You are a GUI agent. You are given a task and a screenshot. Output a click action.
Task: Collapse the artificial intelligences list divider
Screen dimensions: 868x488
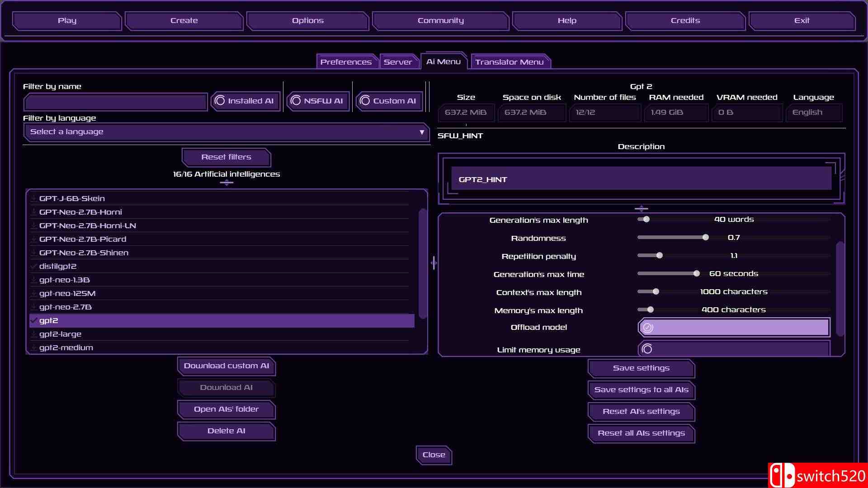pos(226,183)
